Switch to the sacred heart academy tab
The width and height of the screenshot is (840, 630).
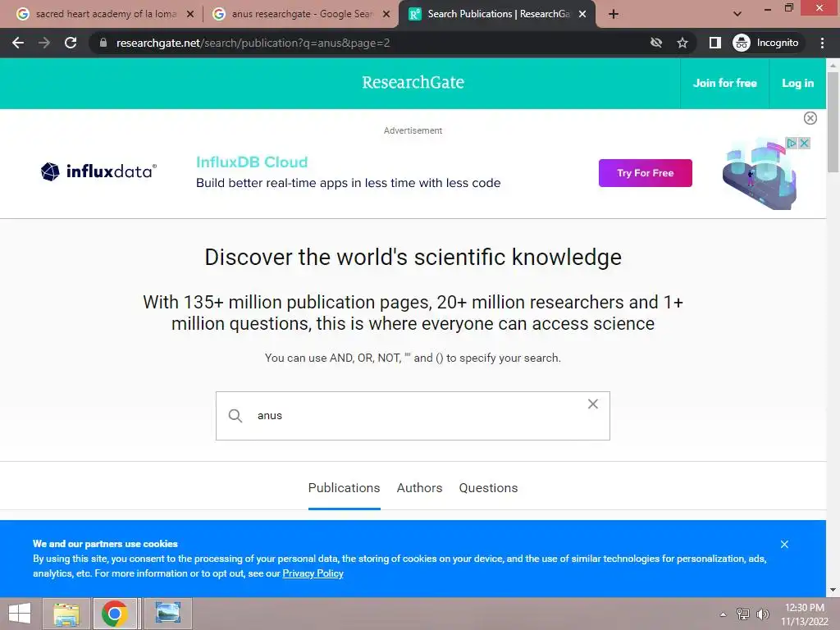coord(106,14)
